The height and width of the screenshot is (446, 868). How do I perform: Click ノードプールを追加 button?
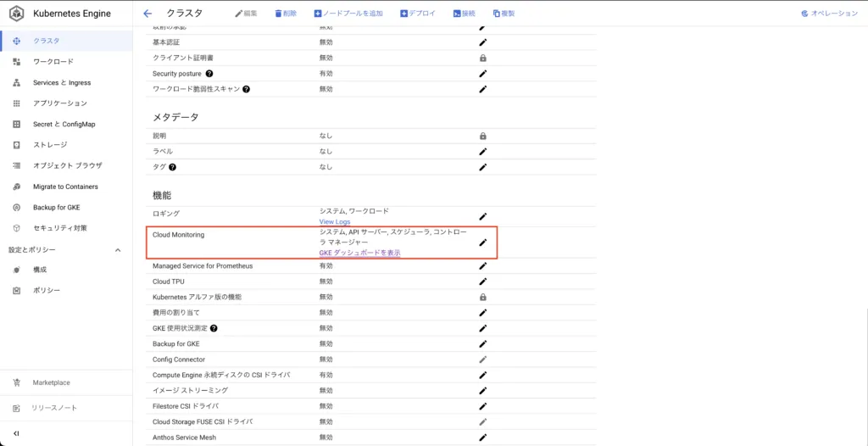click(x=348, y=14)
